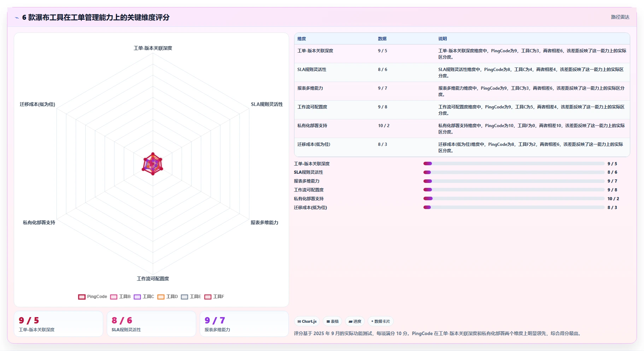The image size is (644, 351).
Task: Click the 路径雷达 label at top right
Action: pos(620,17)
